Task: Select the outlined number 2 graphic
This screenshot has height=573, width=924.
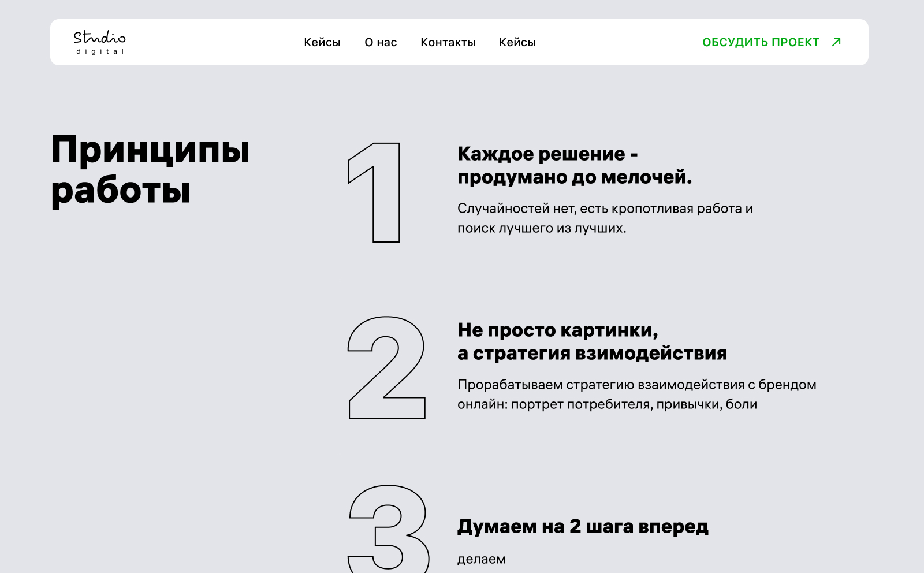Action: [386, 367]
